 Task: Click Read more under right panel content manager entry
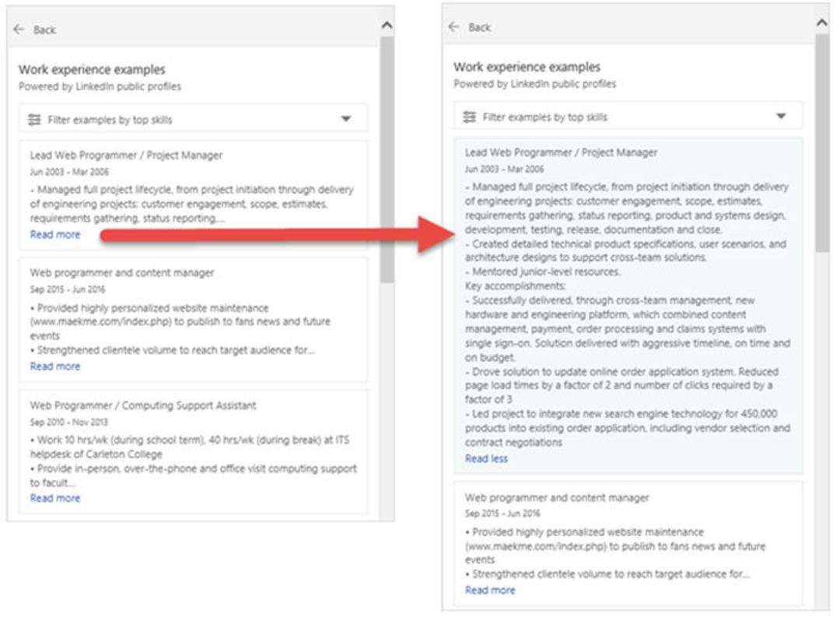pyautogui.click(x=490, y=591)
